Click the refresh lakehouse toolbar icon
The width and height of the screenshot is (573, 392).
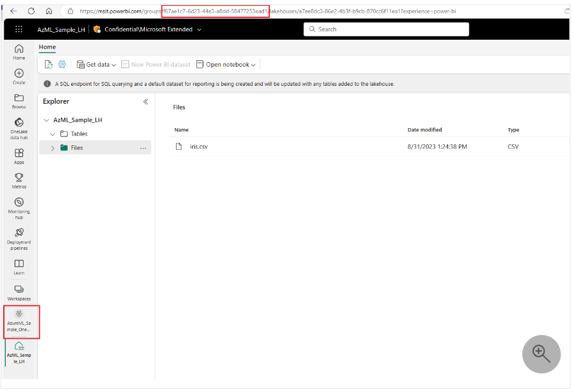pos(49,65)
